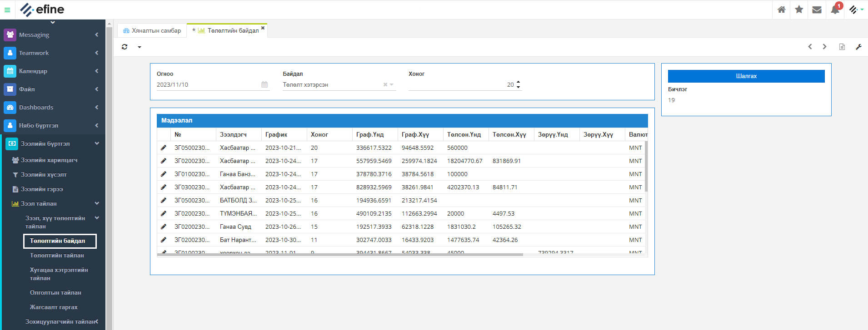Click Messaging icon in sidebar

[10, 34]
